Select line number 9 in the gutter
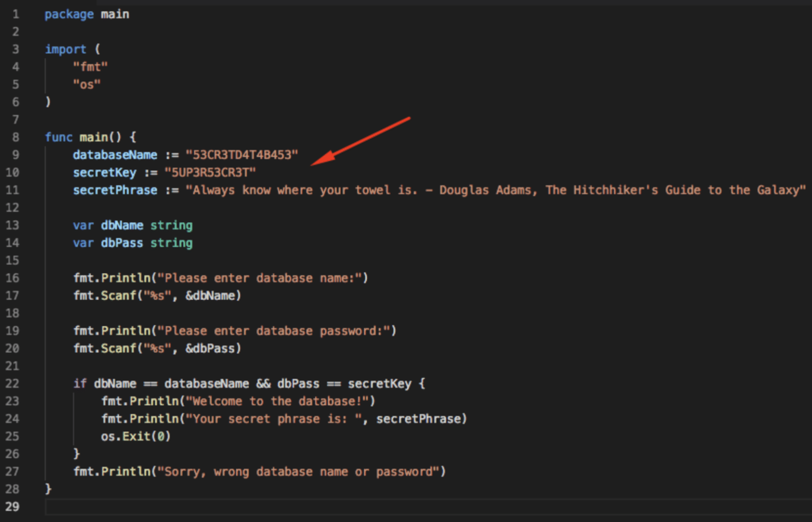This screenshot has width=812, height=522. 15,155
